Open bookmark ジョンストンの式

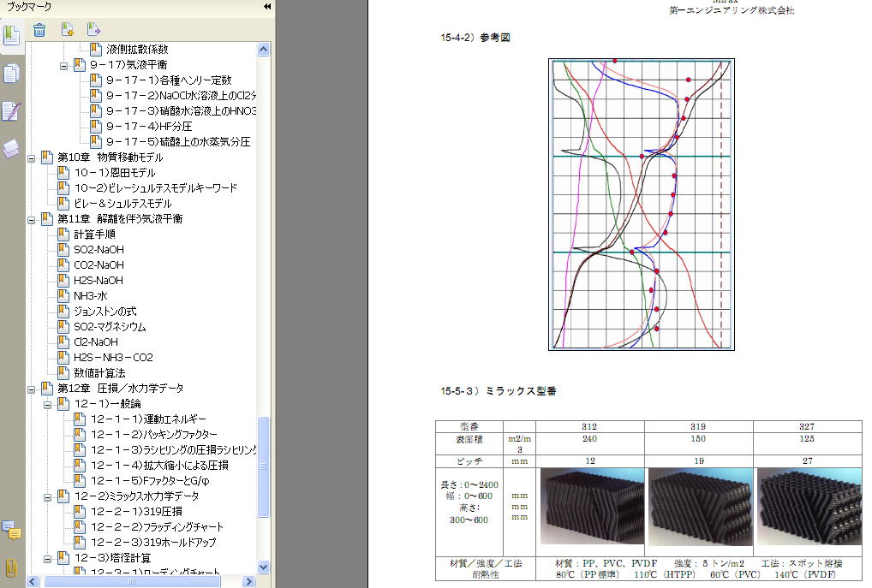click(105, 312)
